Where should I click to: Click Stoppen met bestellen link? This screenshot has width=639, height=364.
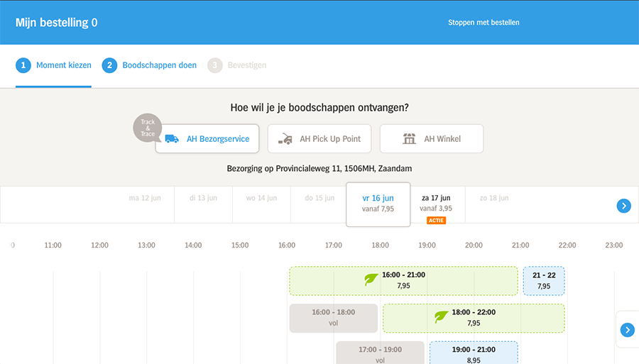point(484,23)
